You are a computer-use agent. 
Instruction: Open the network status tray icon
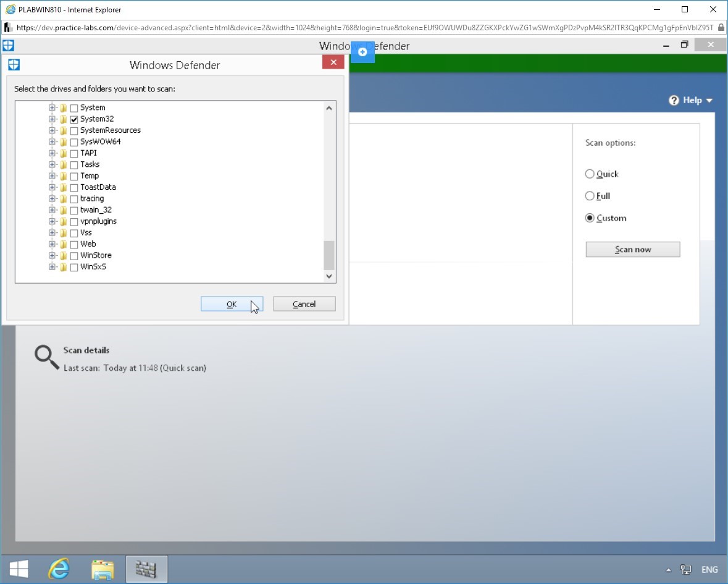pos(686,570)
